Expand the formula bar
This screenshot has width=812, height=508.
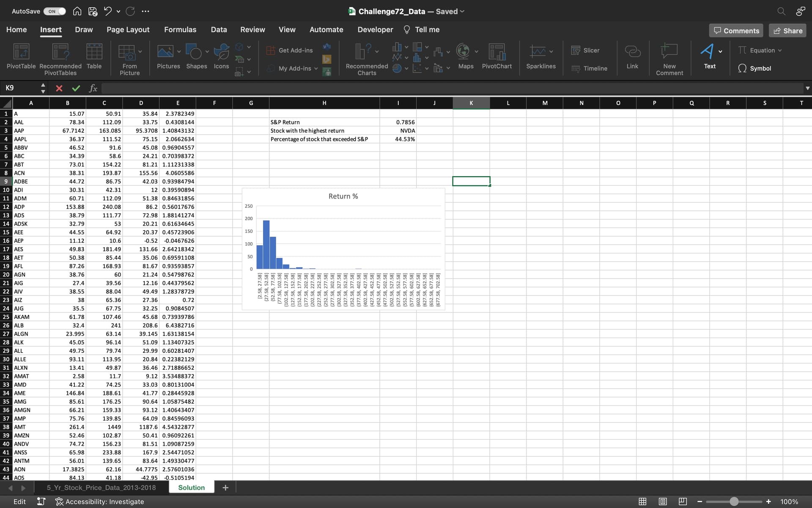coord(807,88)
